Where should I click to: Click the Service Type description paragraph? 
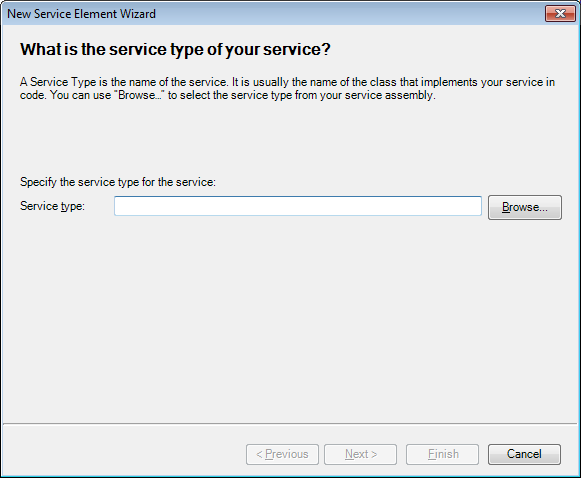click(x=287, y=89)
